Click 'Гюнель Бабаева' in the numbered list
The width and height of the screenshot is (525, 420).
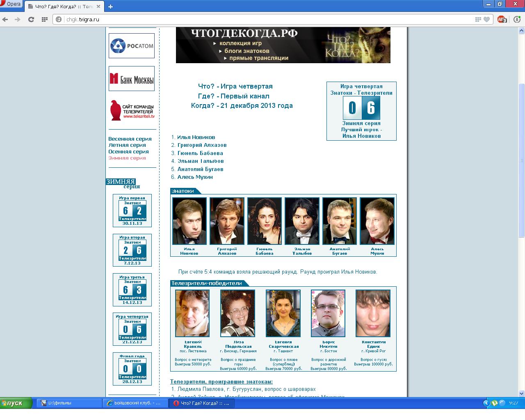click(x=200, y=153)
